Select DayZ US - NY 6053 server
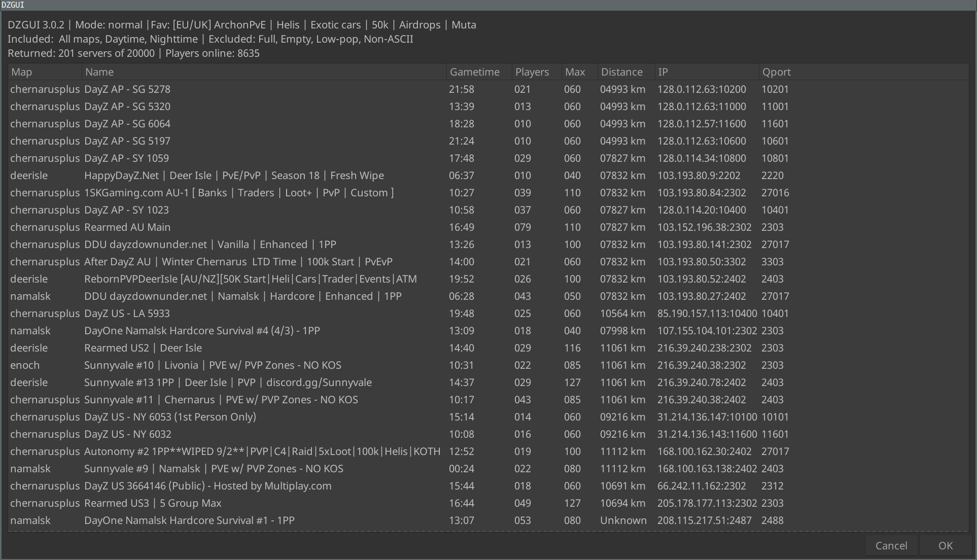 pos(488,417)
